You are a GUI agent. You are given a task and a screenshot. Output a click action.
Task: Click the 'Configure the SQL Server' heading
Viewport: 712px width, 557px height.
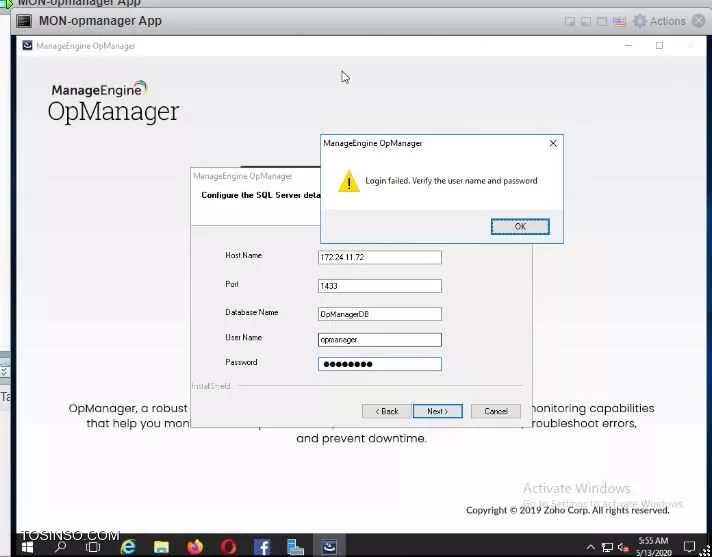click(261, 195)
